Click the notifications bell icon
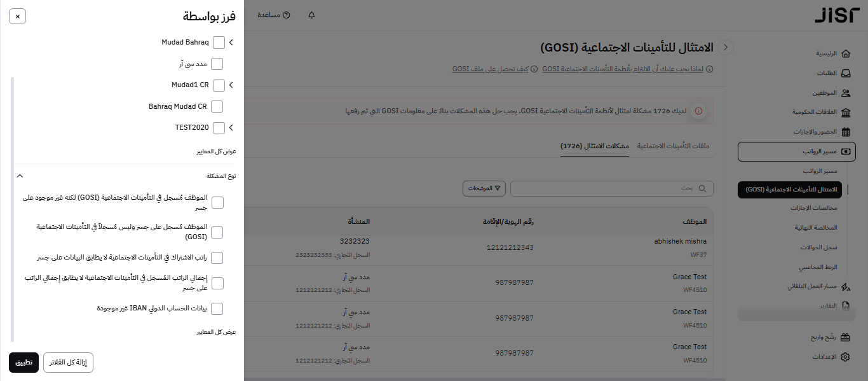Image resolution: width=868 pixels, height=381 pixels. (x=311, y=15)
